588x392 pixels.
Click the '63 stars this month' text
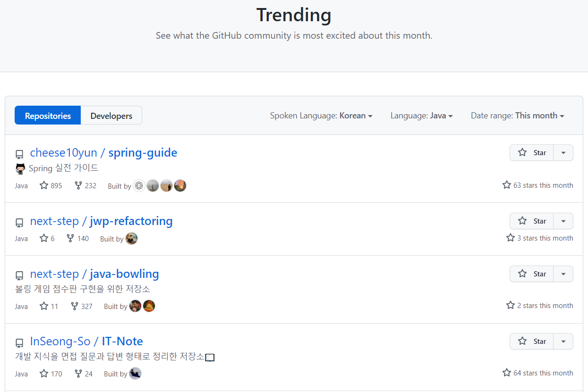pos(543,185)
